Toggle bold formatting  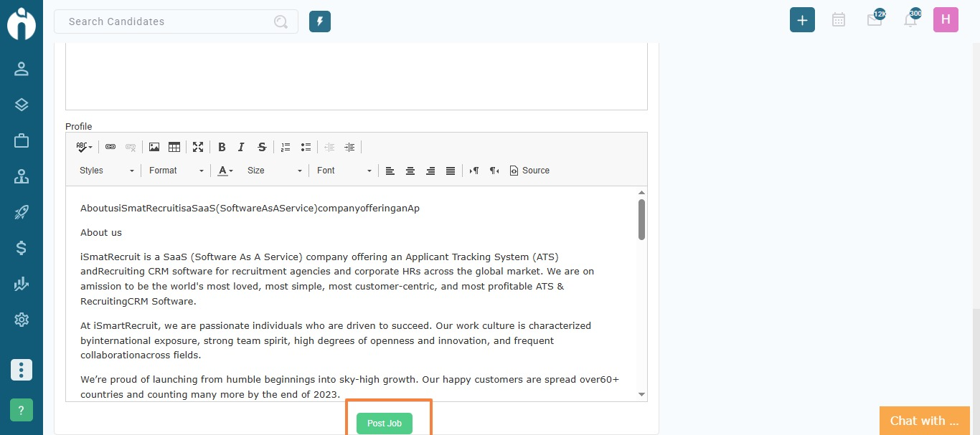coord(222,147)
